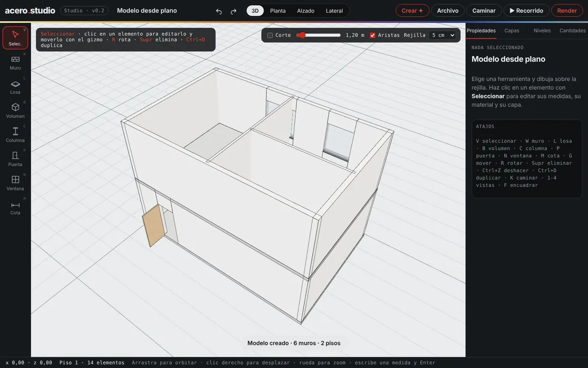Pick the Volumen cube tool
588x368 pixels.
click(15, 110)
